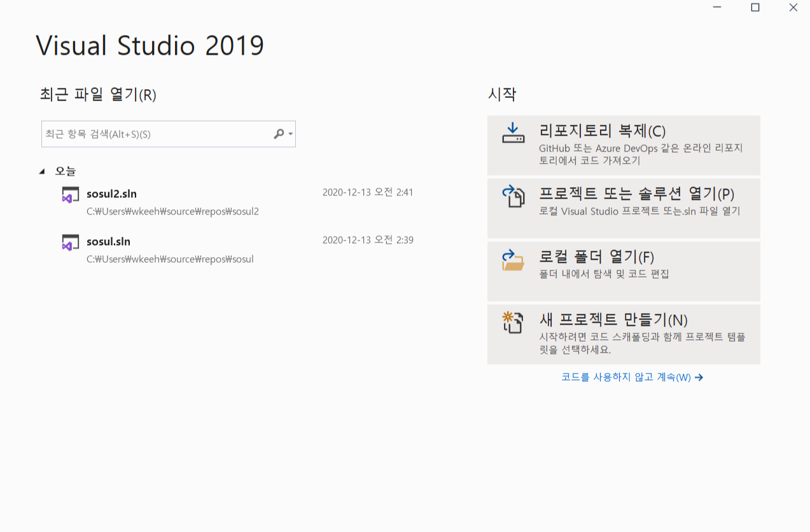Image resolution: width=810 pixels, height=532 pixels.
Task: Collapse the 오늘 group
Action: pos(42,171)
